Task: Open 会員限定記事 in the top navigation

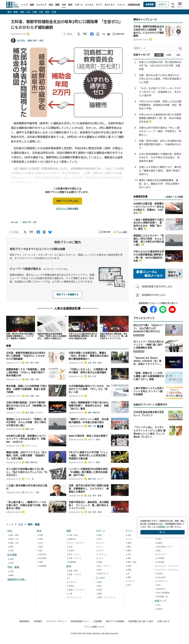Action: (x=134, y=5)
